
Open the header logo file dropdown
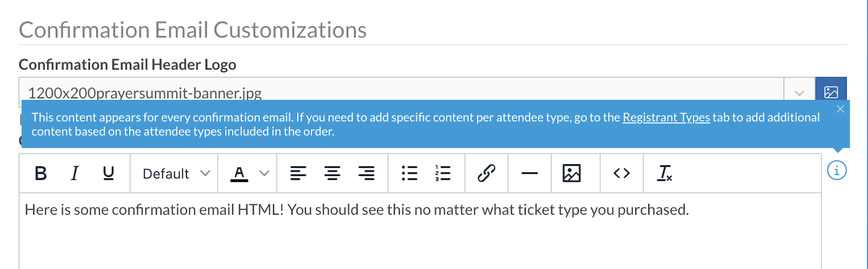[x=799, y=92]
